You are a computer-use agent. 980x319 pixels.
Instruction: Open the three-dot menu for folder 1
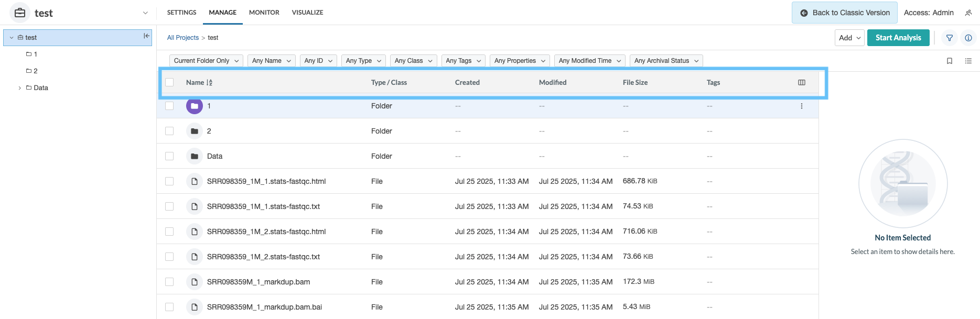pos(801,106)
